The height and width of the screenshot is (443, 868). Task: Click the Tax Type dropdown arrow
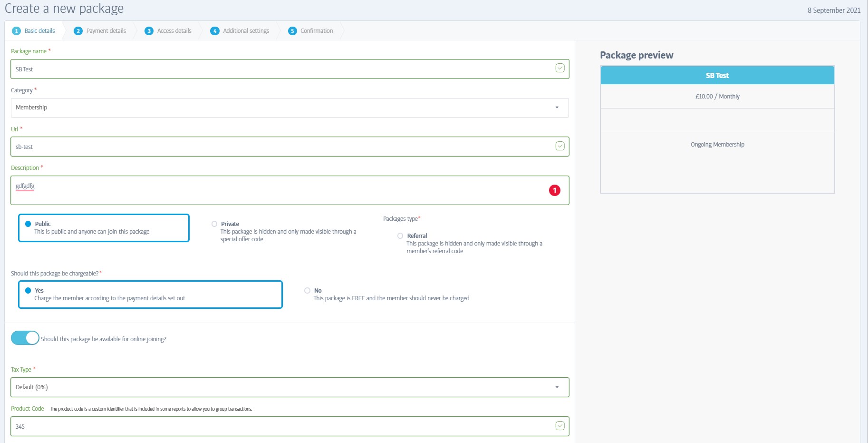[557, 387]
